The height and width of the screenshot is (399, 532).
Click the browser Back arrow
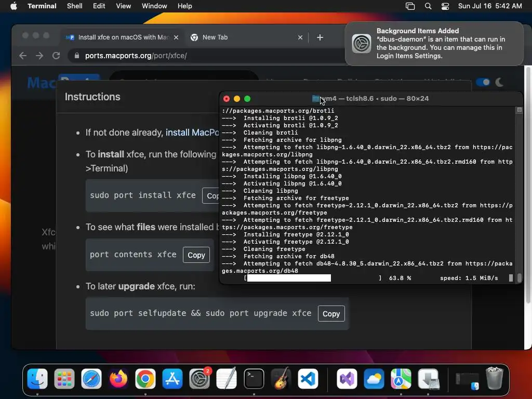23,56
